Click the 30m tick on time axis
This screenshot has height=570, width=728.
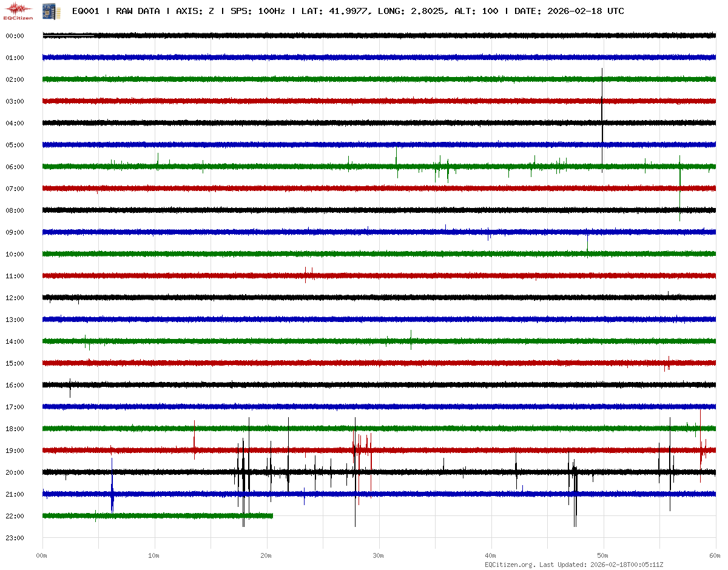pos(379,555)
